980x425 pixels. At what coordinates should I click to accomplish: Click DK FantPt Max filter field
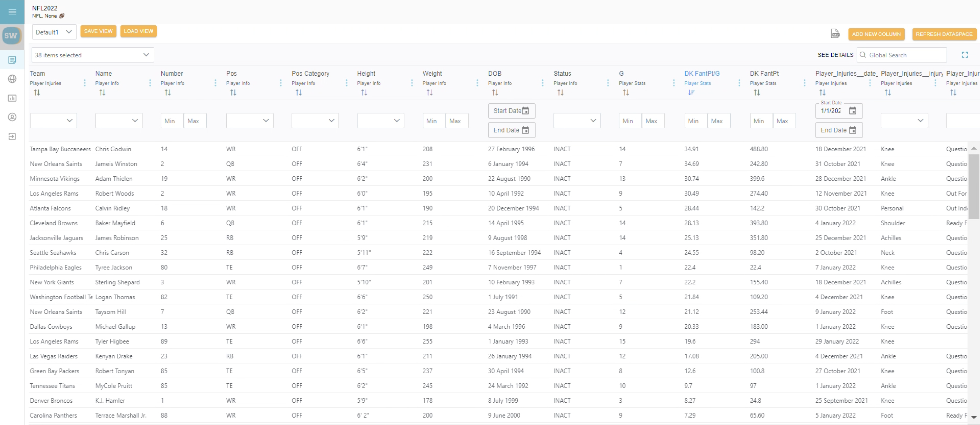coord(784,121)
